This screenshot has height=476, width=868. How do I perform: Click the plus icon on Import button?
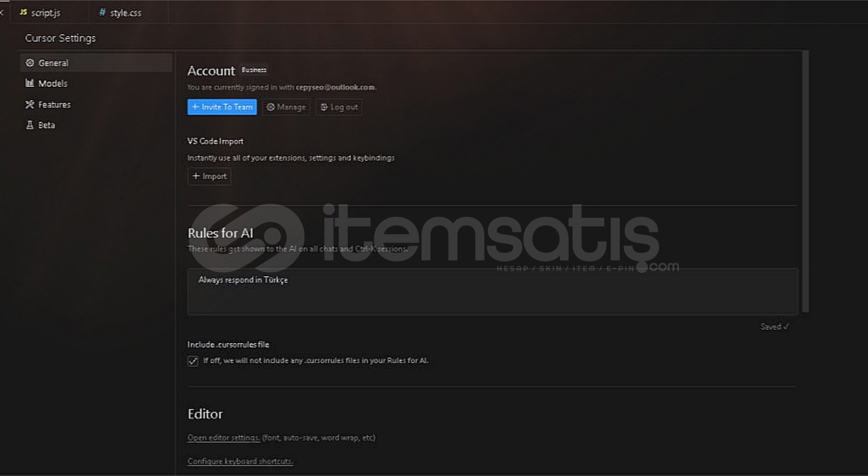pos(196,176)
